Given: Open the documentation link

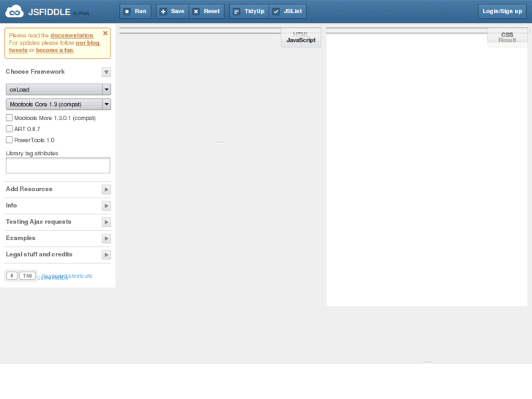Looking at the screenshot, I should pos(72,35).
